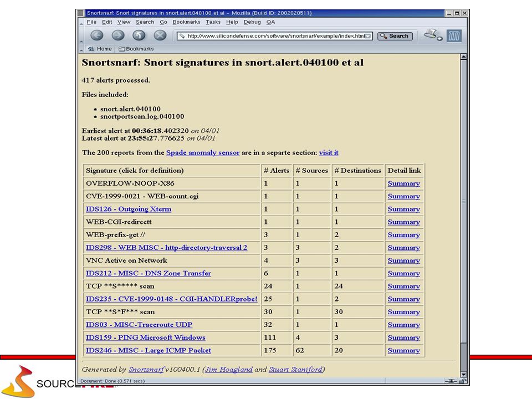
Task: Open IDS126 - Outgoing Xterm signature link
Action: [129, 209]
